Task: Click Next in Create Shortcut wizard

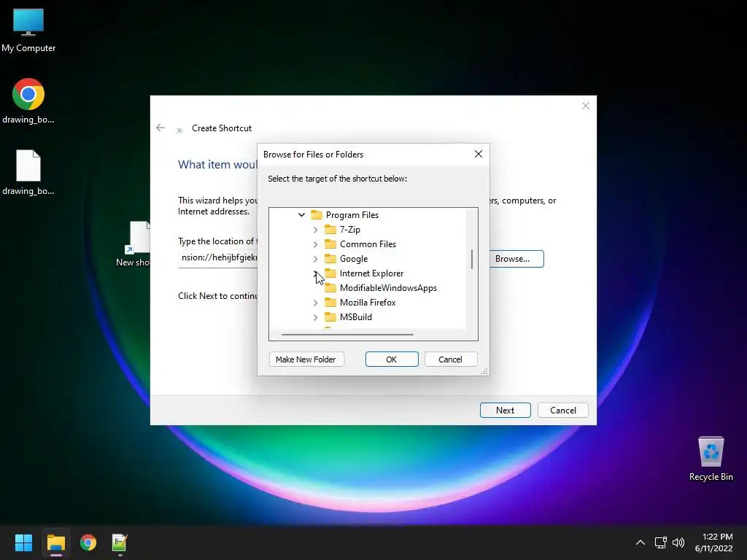Action: click(505, 411)
